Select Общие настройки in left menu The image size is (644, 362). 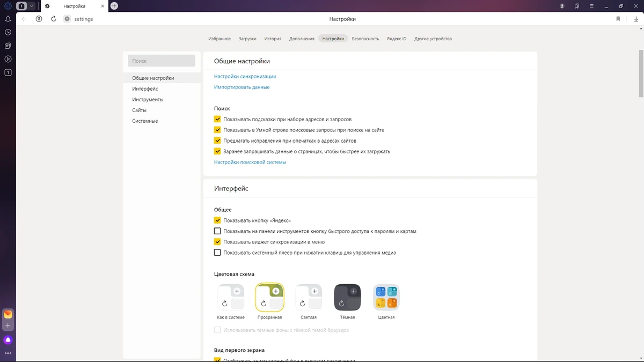pos(162,78)
